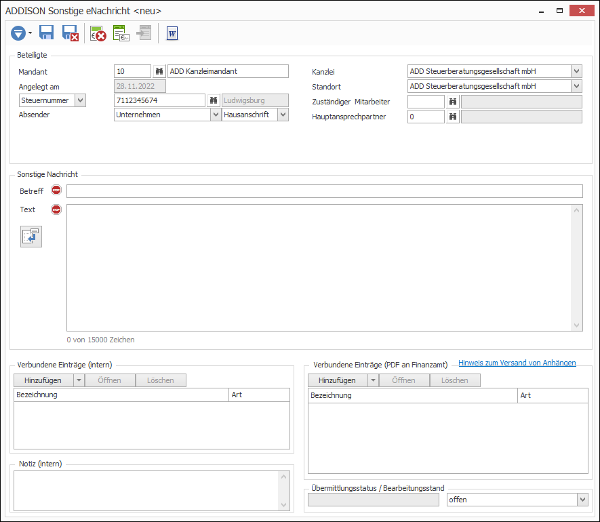Click the greyed date field 28.11.2022
The height and width of the screenshot is (522, 600).
pyautogui.click(x=140, y=86)
